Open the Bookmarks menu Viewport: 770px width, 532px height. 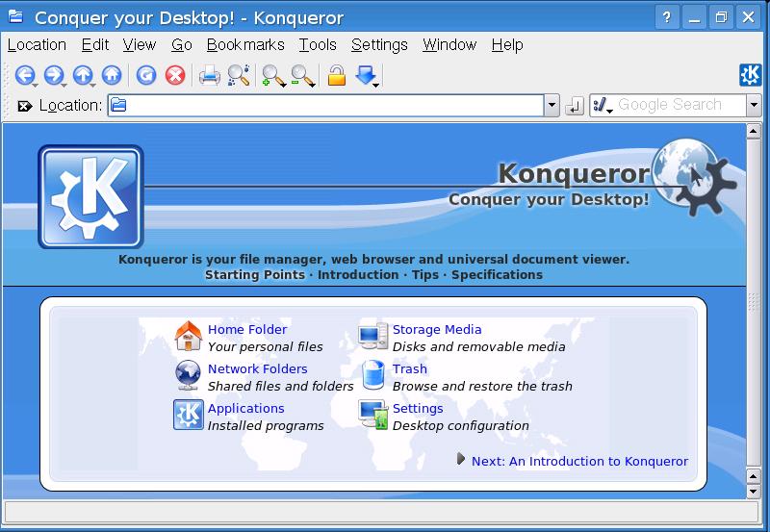pyautogui.click(x=245, y=44)
